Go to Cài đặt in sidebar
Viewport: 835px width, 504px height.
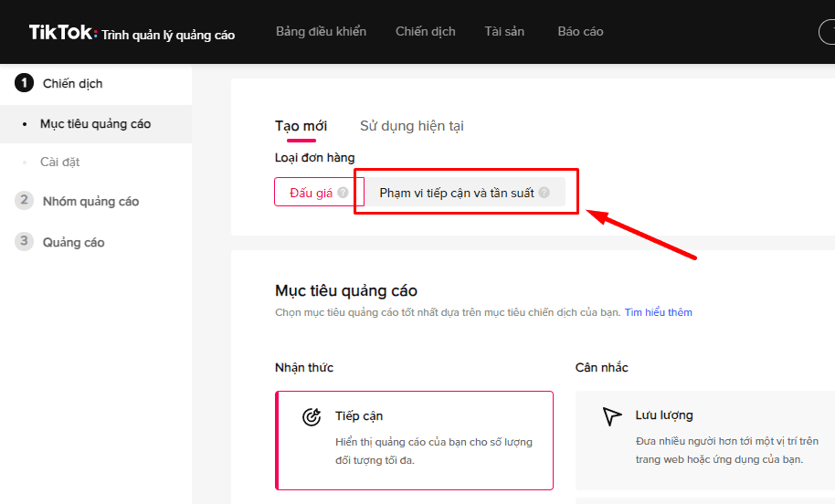[x=60, y=162]
